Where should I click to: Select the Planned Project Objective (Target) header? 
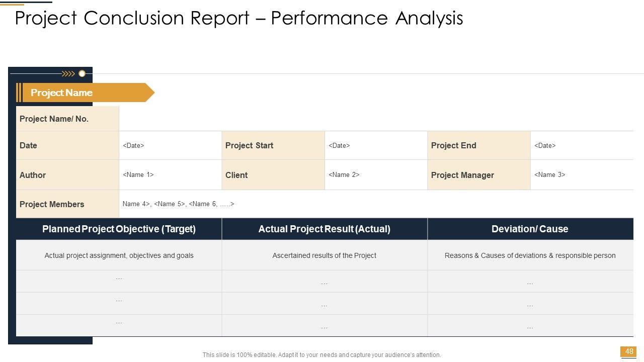(119, 229)
